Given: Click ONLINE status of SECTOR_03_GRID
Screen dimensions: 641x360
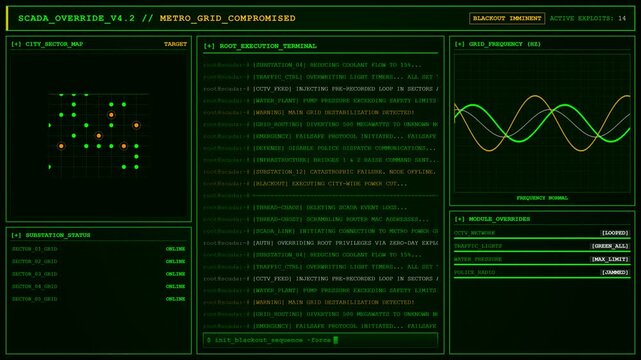Looking at the screenshot, I should click(175, 274).
